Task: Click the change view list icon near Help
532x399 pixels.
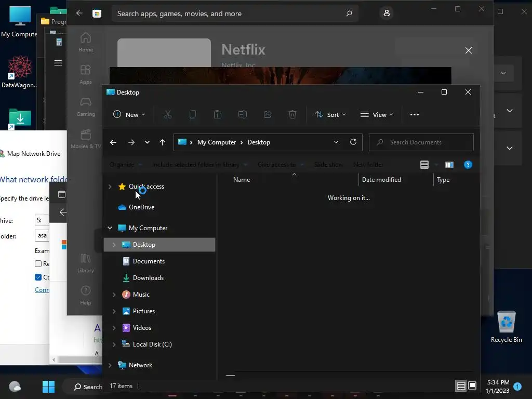Action: click(x=424, y=165)
